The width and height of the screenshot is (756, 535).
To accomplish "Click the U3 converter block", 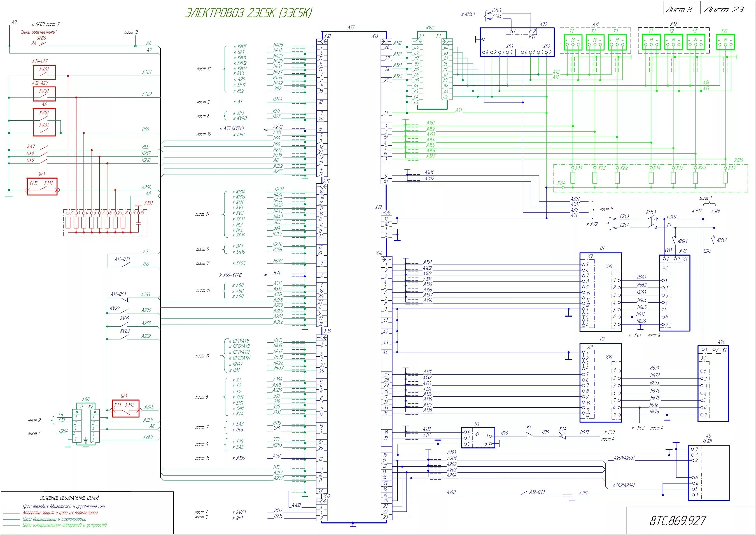I will point(478,438).
